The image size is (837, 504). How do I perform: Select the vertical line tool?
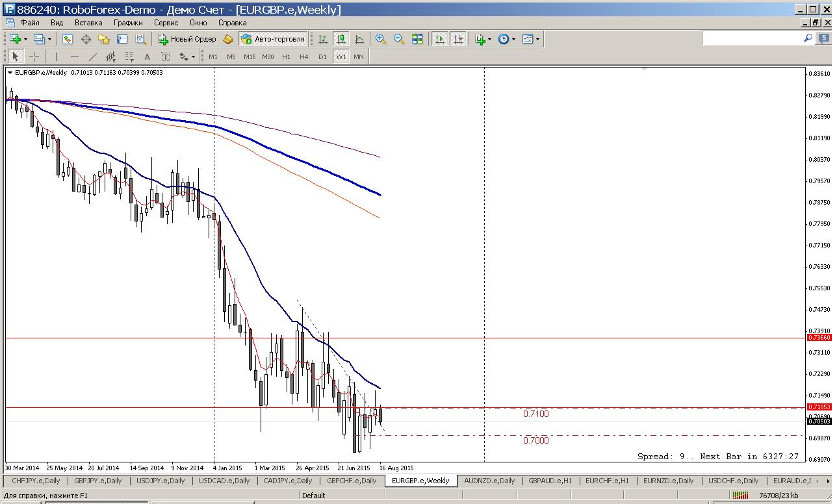coord(56,57)
